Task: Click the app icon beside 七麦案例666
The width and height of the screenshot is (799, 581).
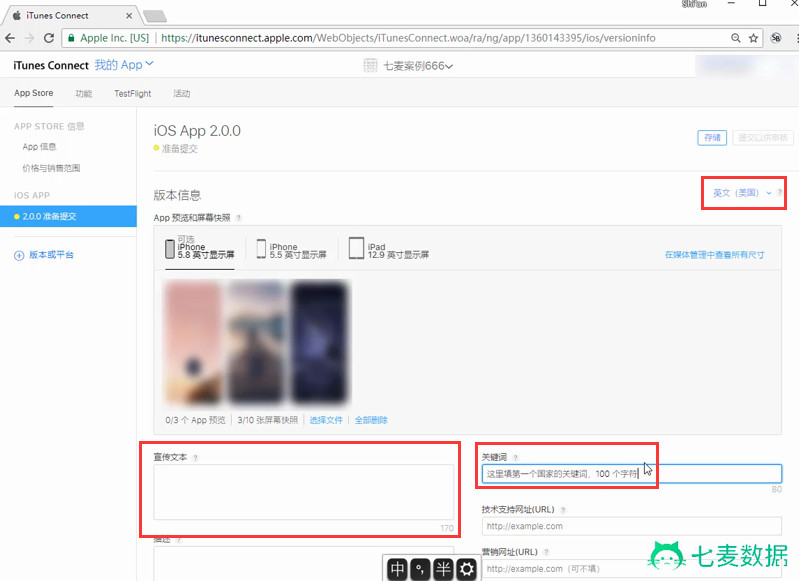Action: tap(370, 65)
